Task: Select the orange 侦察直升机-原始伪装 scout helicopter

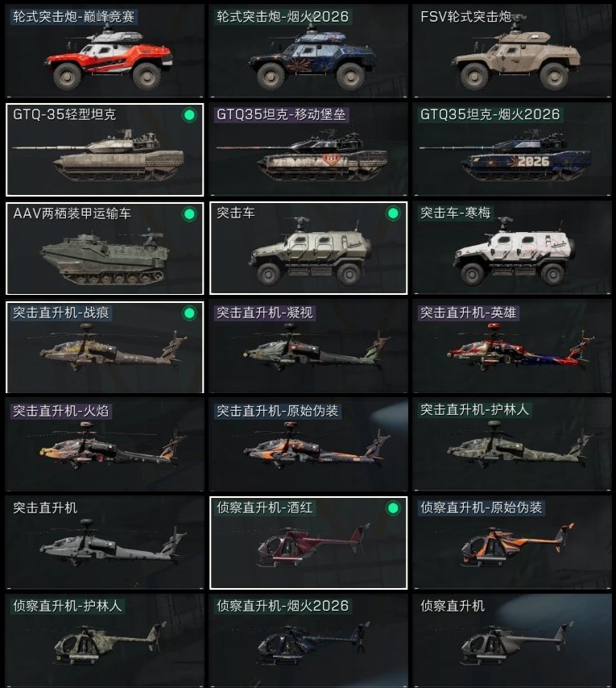Action: tap(511, 543)
